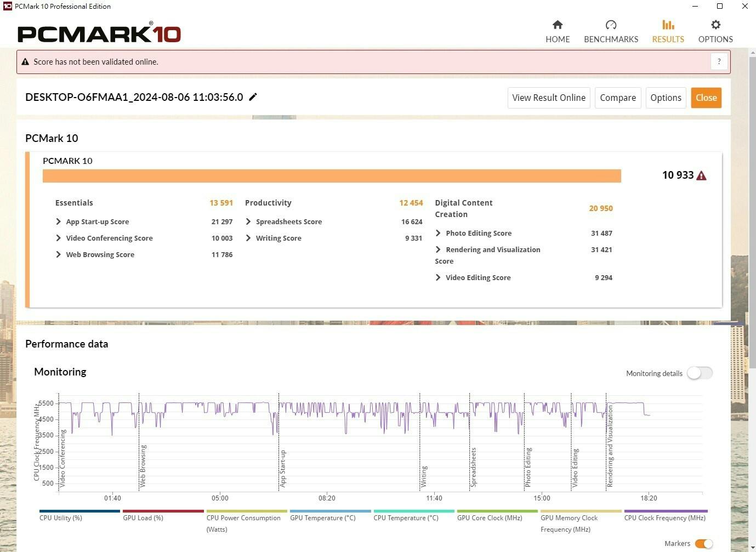Click the orange Close button
This screenshot has width=756, height=552.
click(706, 98)
